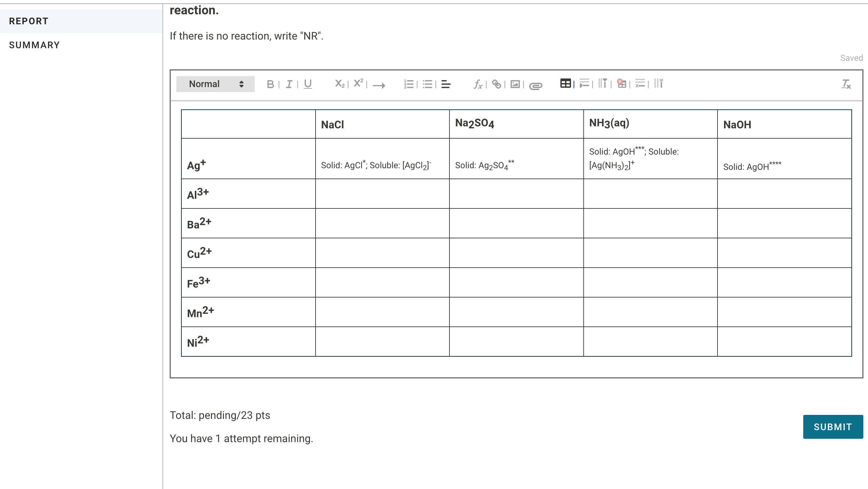
Task: Open the formula fx editor
Action: 477,84
